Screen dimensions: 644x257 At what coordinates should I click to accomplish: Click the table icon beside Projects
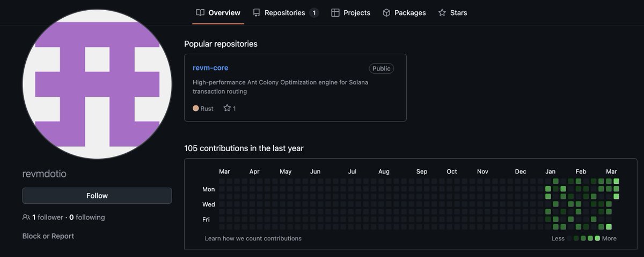[x=335, y=12]
